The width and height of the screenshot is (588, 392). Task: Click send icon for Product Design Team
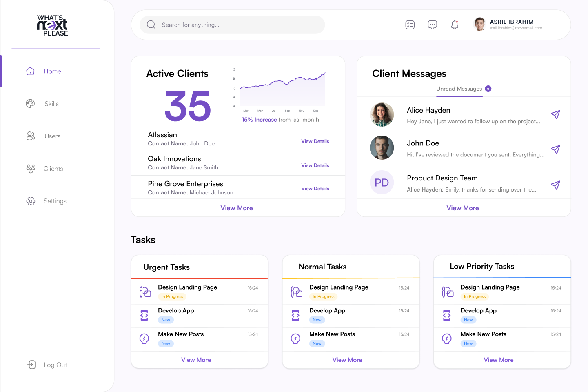coord(555,185)
